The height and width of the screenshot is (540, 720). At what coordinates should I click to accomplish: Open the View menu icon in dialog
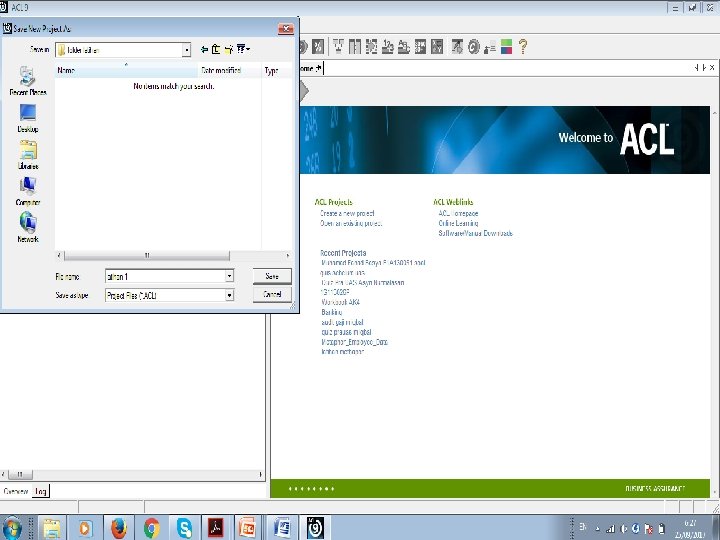coord(243,49)
